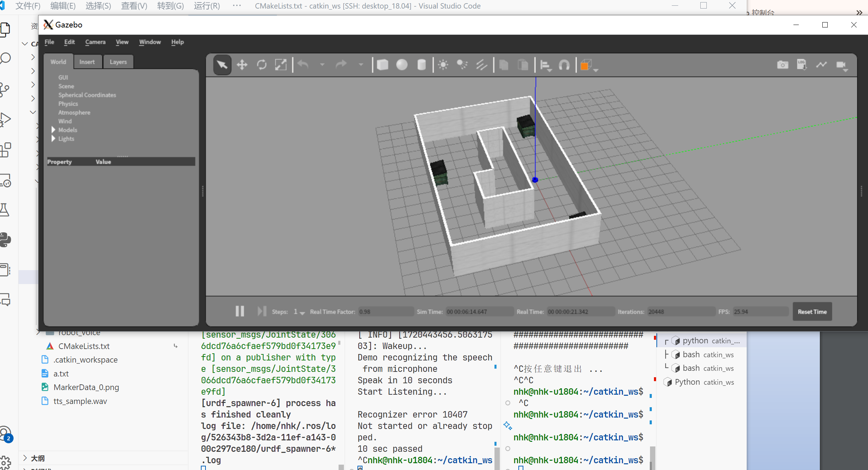This screenshot has width=868, height=470.
Task: Click the Copy icon in Gazebo toolbar
Action: (x=503, y=65)
